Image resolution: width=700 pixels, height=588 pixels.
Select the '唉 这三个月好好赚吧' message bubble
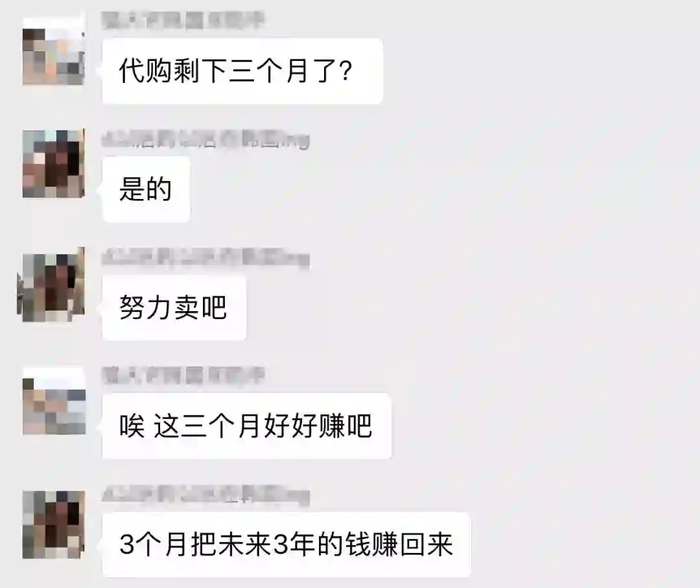point(246,426)
